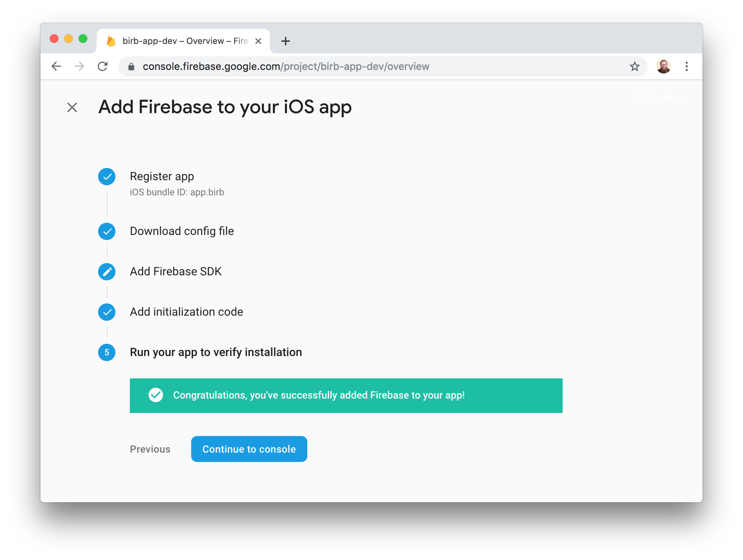The height and width of the screenshot is (560, 743).
Task: Click the browser back navigation arrow
Action: [x=56, y=66]
